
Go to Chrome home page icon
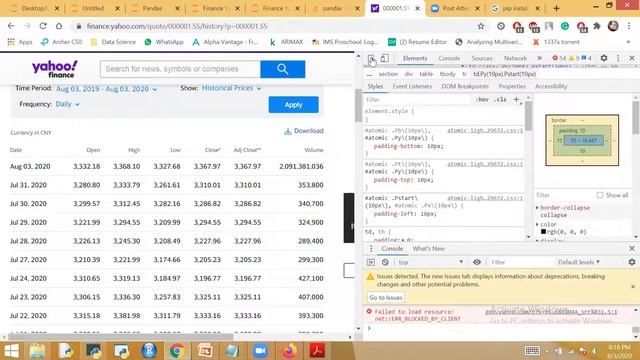(59, 26)
